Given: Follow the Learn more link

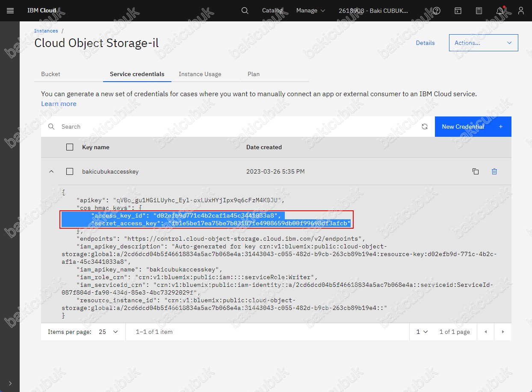Looking at the screenshot, I should coord(59,104).
